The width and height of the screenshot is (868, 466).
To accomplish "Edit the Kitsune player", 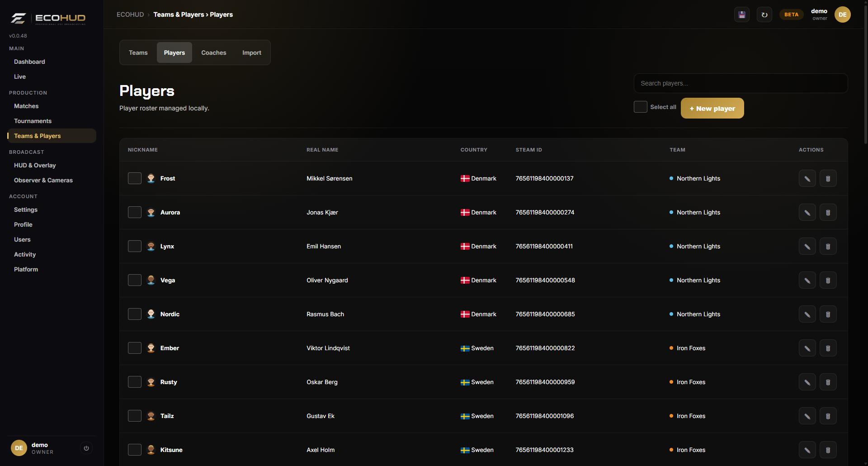I will (807, 450).
